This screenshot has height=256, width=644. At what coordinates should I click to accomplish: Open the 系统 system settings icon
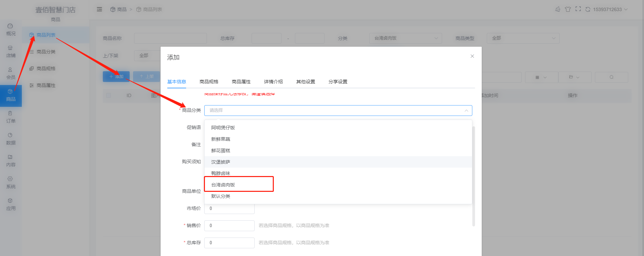pyautogui.click(x=11, y=182)
